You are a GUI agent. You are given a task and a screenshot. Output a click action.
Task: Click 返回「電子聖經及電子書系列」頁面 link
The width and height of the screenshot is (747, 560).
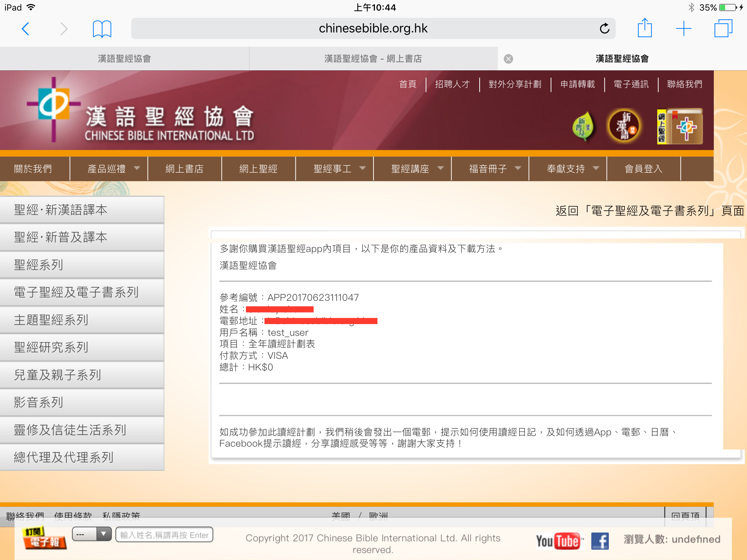(x=650, y=211)
